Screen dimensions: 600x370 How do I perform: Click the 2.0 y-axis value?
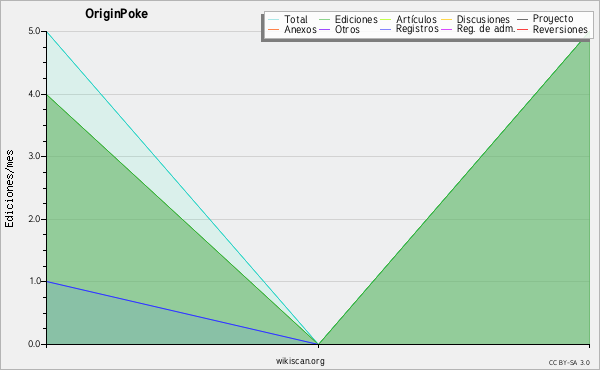point(34,219)
